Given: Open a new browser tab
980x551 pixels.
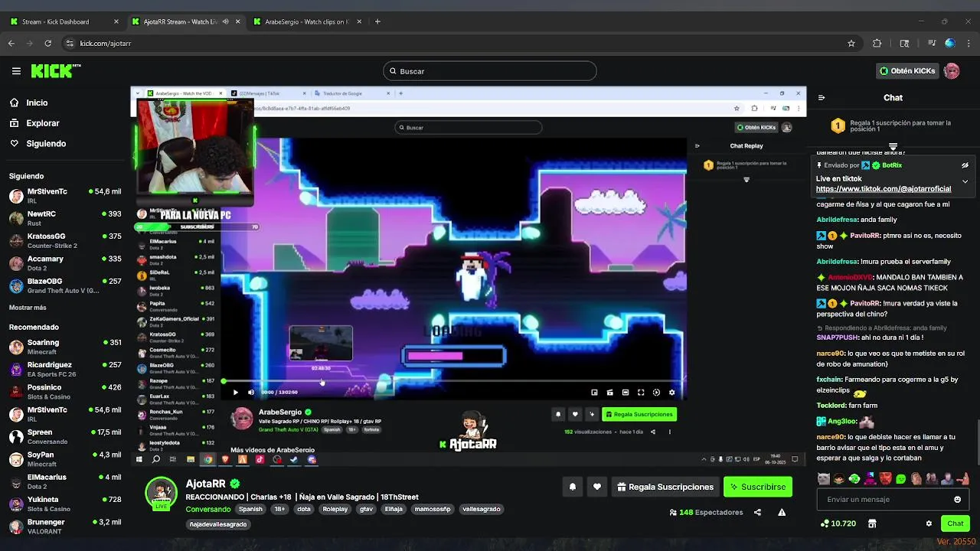Looking at the screenshot, I should tap(377, 21).
